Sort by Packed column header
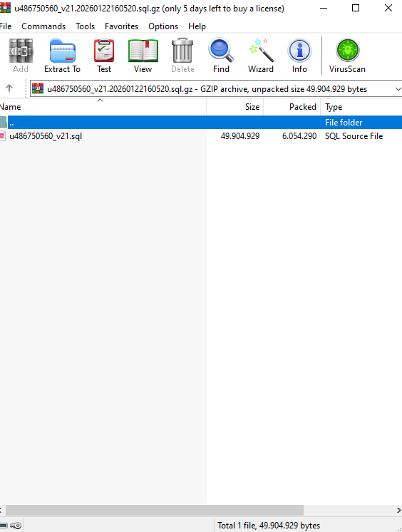Screen dimensions: 402x532 [x=292, y=107]
